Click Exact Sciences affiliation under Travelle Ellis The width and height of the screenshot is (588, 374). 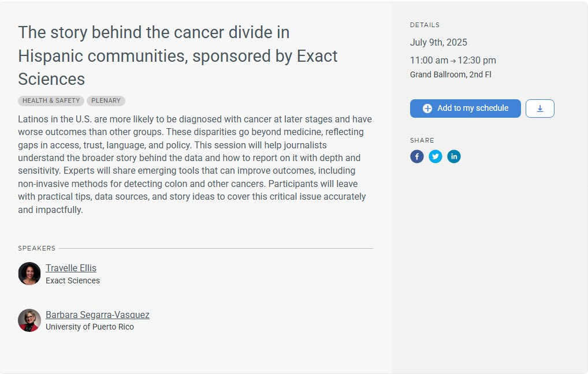coord(73,280)
